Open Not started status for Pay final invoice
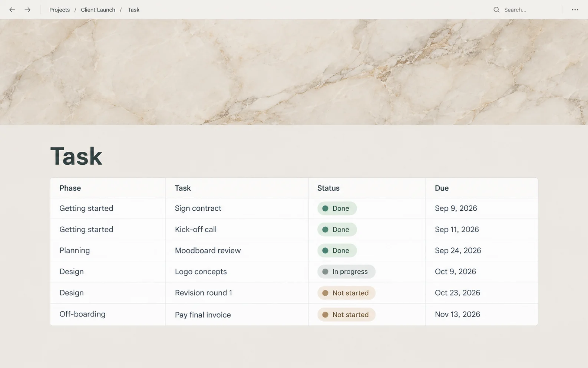The height and width of the screenshot is (368, 588). [346, 315]
